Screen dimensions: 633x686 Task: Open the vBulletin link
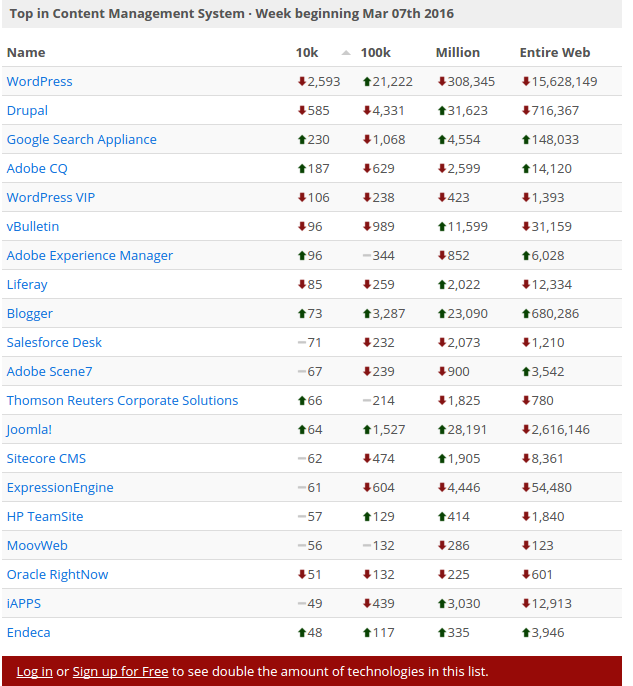pyautogui.click(x=33, y=226)
